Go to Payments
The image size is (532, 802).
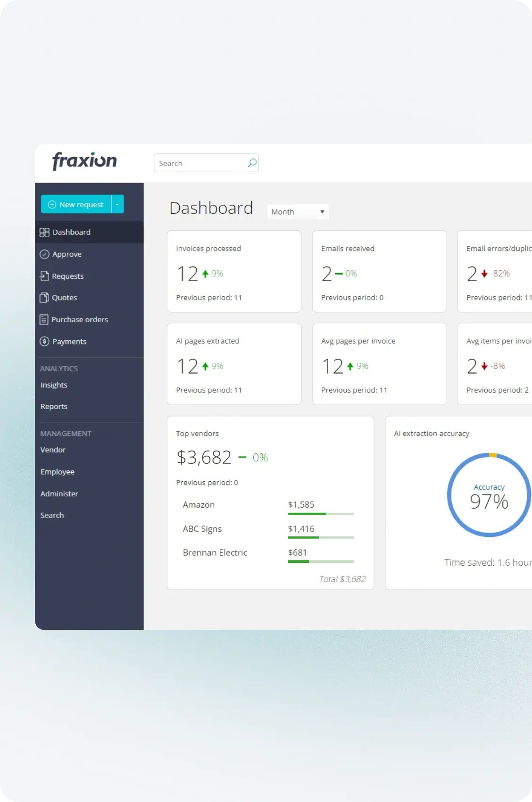(89, 342)
